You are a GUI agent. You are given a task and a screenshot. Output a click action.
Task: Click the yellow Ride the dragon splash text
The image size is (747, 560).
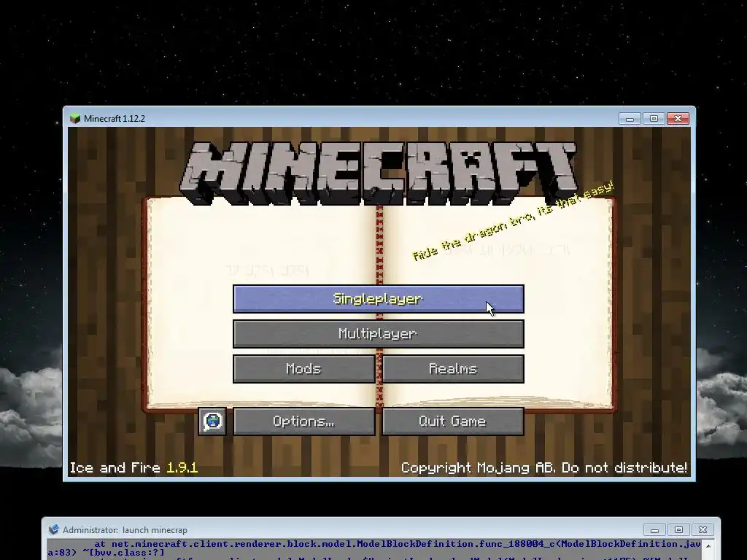[x=513, y=221]
